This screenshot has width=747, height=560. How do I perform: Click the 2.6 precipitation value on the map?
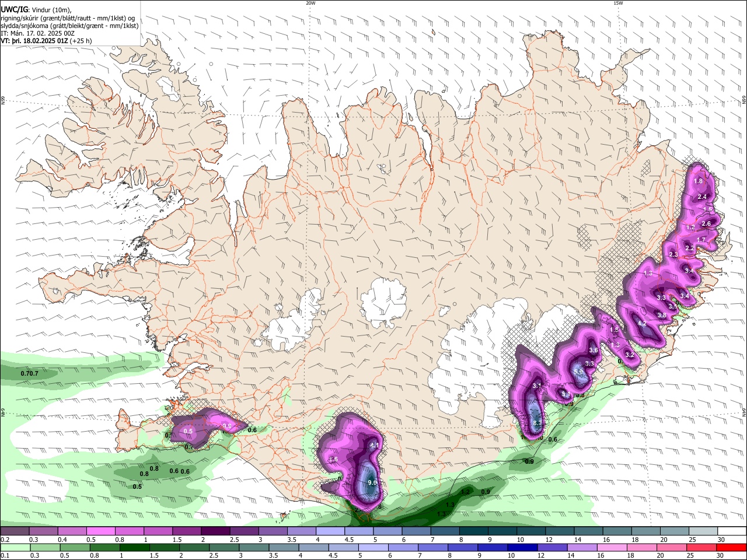706,224
